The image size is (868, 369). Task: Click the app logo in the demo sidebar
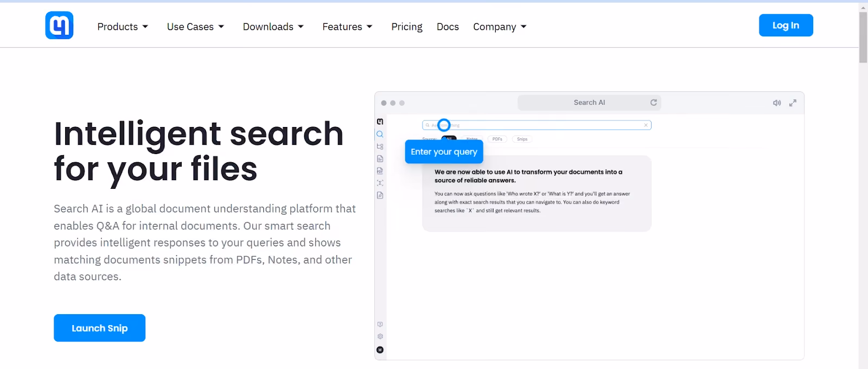tap(380, 122)
